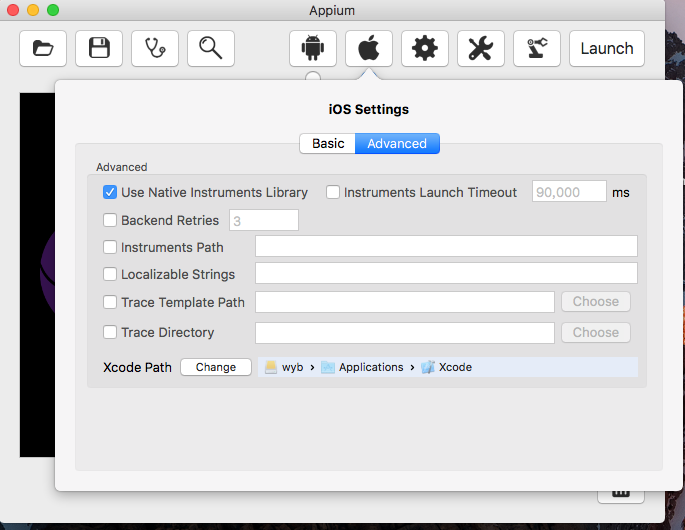Select Xcode in the path bar
Image resolution: width=685 pixels, height=530 pixels.
coord(455,367)
